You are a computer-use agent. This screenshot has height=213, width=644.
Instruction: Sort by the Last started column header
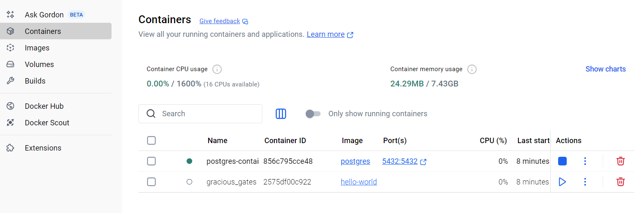(x=533, y=141)
